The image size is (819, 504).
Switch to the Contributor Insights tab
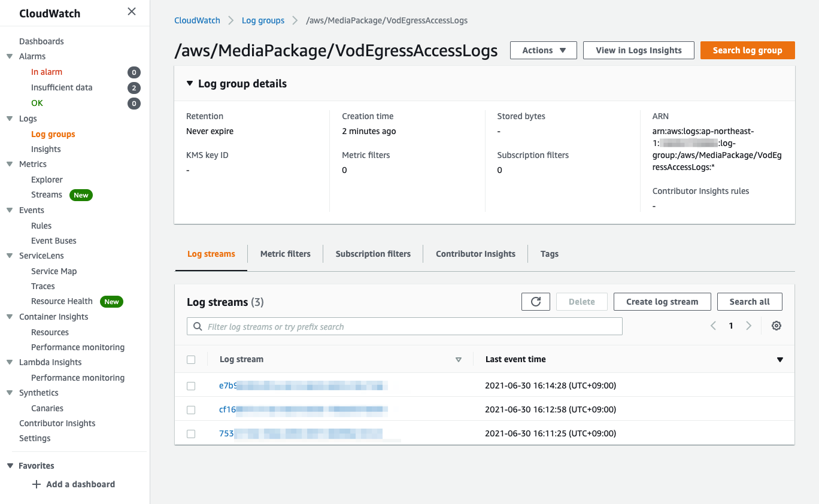coord(475,254)
